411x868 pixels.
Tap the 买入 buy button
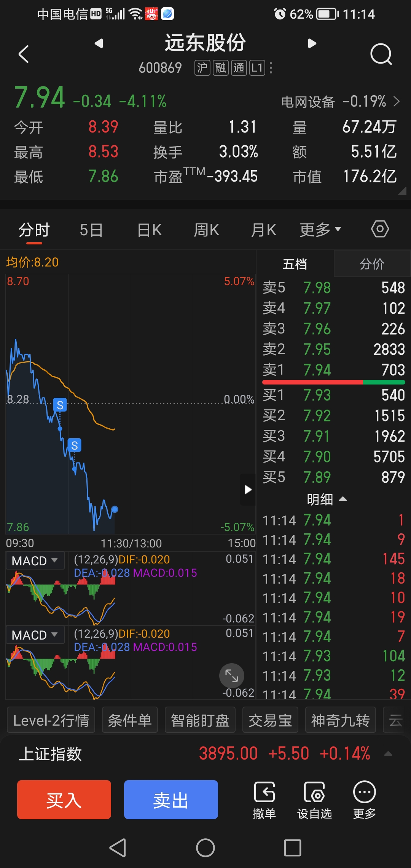coord(64,799)
